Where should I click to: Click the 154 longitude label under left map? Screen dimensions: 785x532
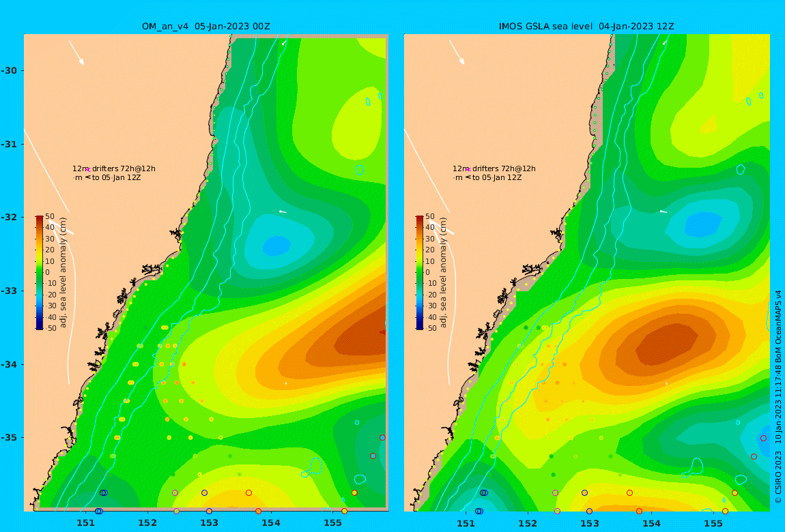(x=271, y=523)
